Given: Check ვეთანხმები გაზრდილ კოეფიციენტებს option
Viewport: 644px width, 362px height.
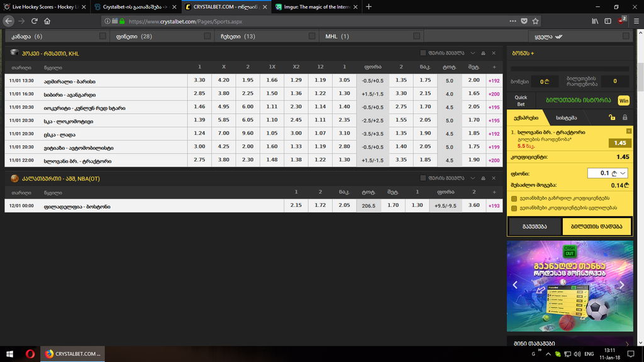Looking at the screenshot, I should 514,199.
